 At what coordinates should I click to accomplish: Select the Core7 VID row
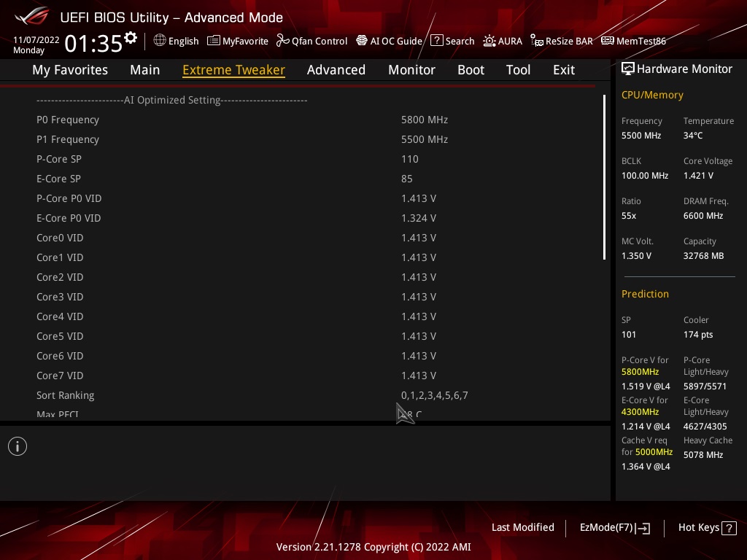point(305,376)
